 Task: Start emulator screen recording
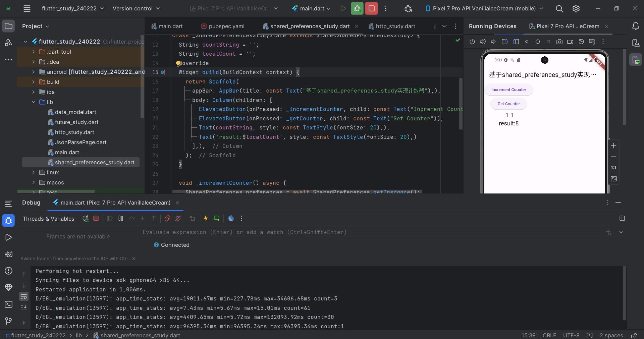(570, 42)
